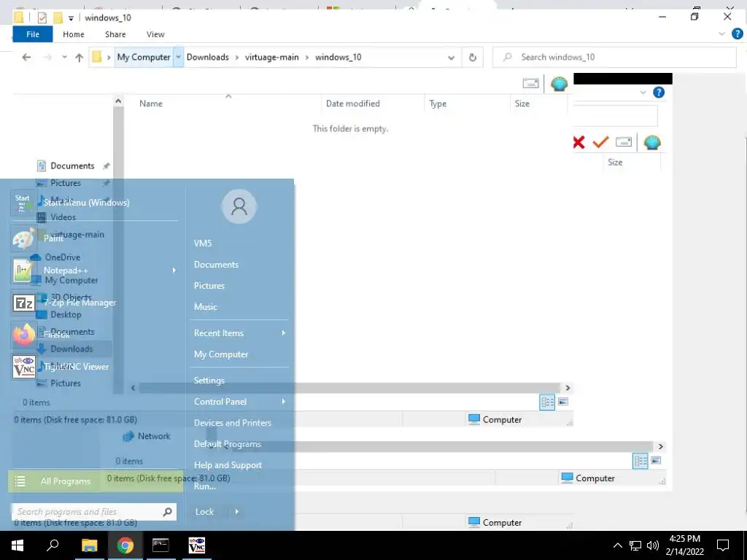Click the magnifier icon in Start menu search
This screenshot has width=747, height=560.
point(167,512)
